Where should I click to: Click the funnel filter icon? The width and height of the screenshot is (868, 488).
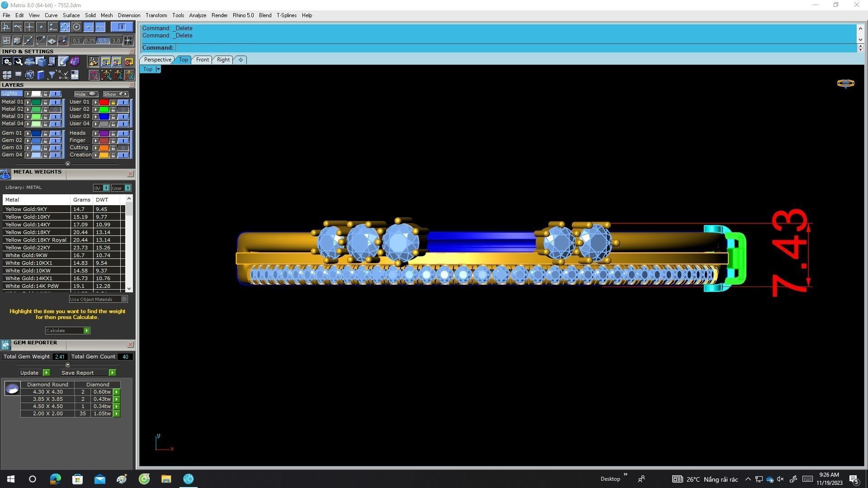coord(52,75)
